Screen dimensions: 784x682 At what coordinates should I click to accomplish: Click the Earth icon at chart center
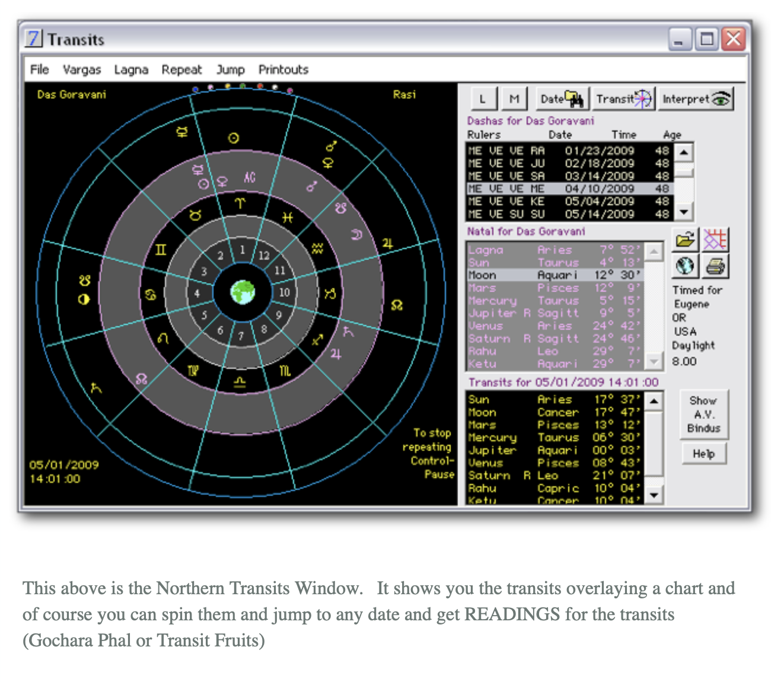click(243, 292)
